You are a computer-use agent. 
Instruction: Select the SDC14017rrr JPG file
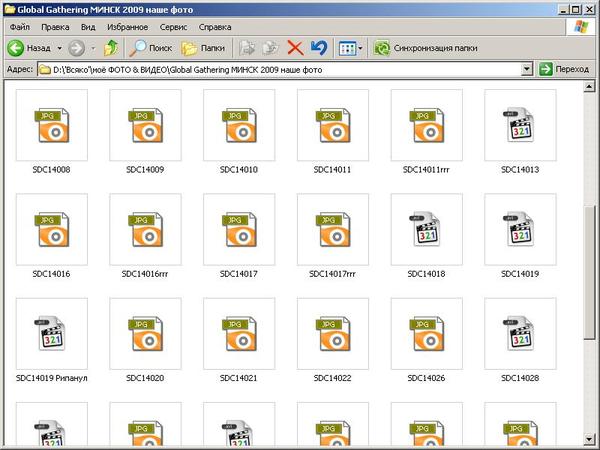coord(333,236)
